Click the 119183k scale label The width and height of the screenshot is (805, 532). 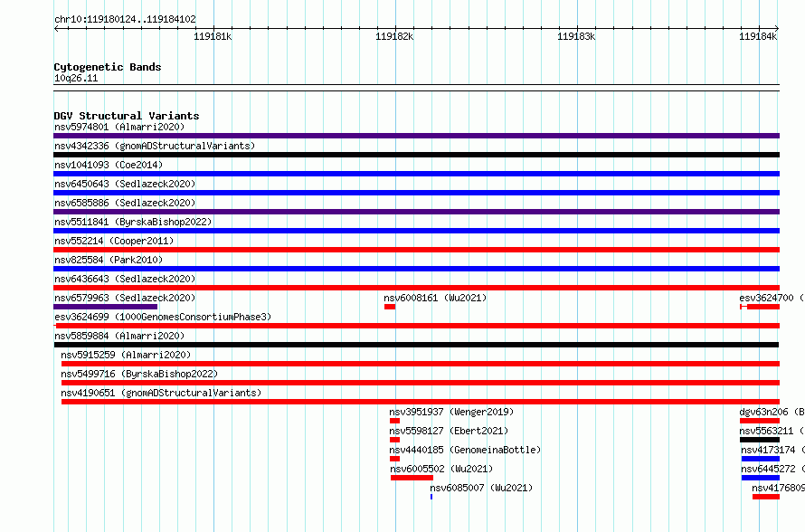click(576, 36)
